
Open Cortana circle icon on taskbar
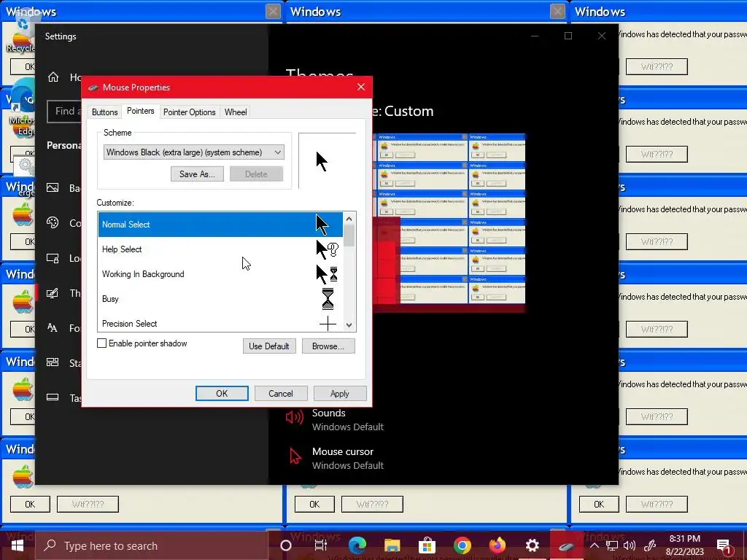(x=286, y=545)
